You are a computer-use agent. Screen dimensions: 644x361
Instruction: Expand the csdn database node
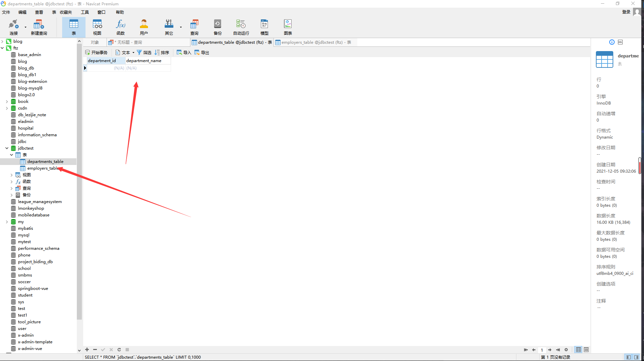pyautogui.click(x=7, y=108)
